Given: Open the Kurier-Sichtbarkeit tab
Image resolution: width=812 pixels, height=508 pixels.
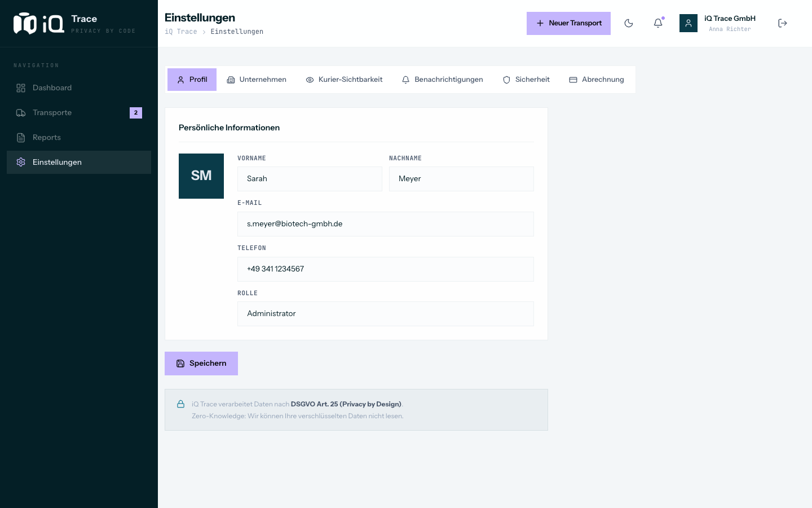Looking at the screenshot, I should [344, 80].
